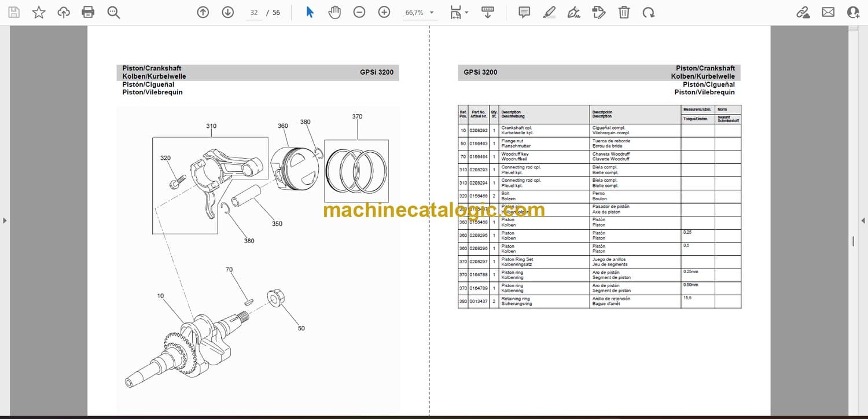This screenshot has height=419, width=868.
Task: Click part number 0208293 in the table
Action: tap(479, 170)
